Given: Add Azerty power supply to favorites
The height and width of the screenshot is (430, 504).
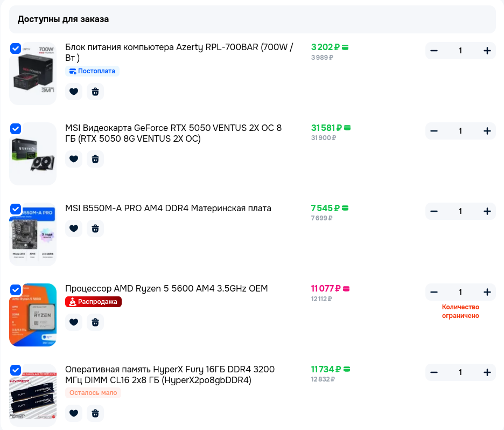Looking at the screenshot, I should (74, 92).
